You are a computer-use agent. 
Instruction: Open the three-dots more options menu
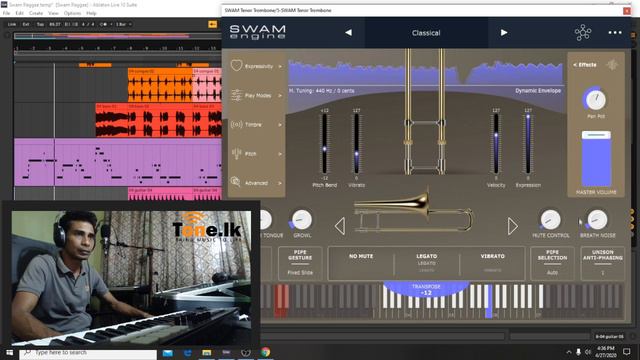tap(615, 33)
